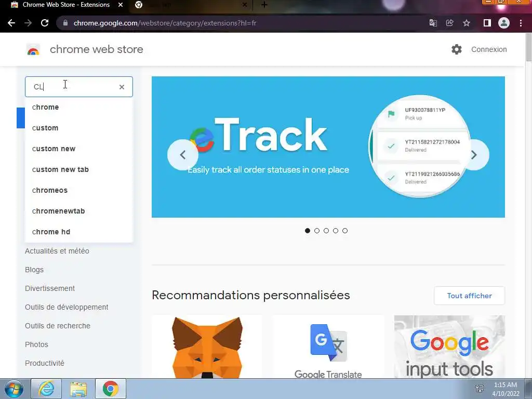Viewport: 532px width, 399px height.
Task: Open Actualités et météo category
Action: click(57, 251)
